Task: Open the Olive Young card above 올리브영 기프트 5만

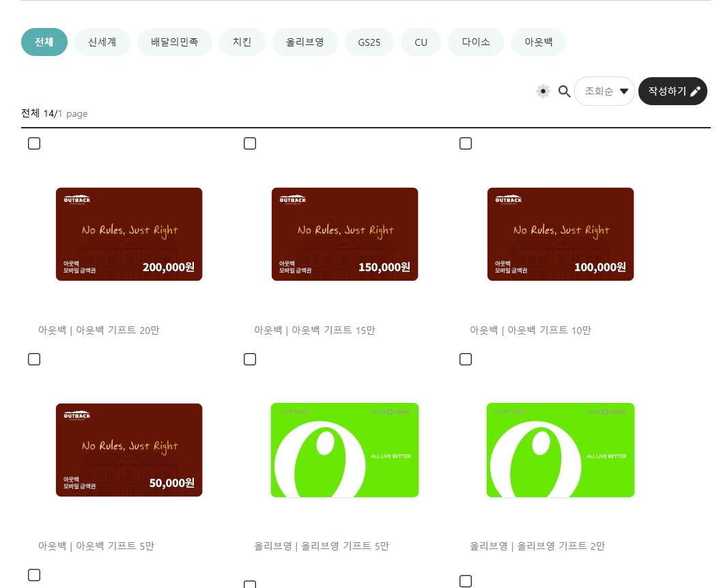Action: point(345,450)
